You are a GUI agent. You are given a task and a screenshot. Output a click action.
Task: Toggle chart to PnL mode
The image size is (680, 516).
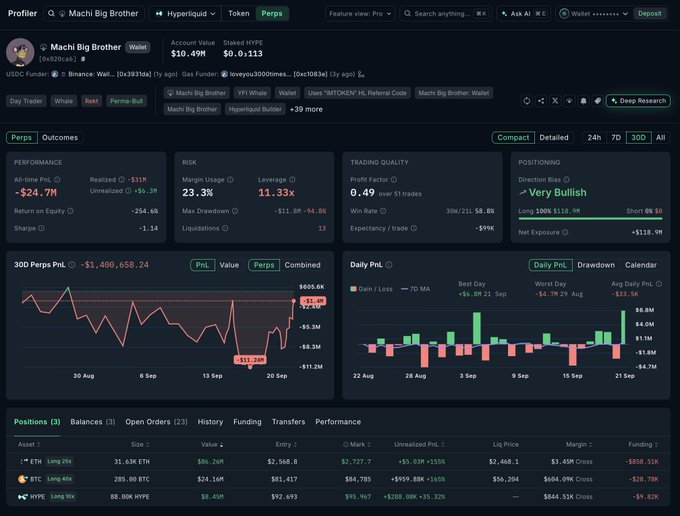pyautogui.click(x=203, y=265)
